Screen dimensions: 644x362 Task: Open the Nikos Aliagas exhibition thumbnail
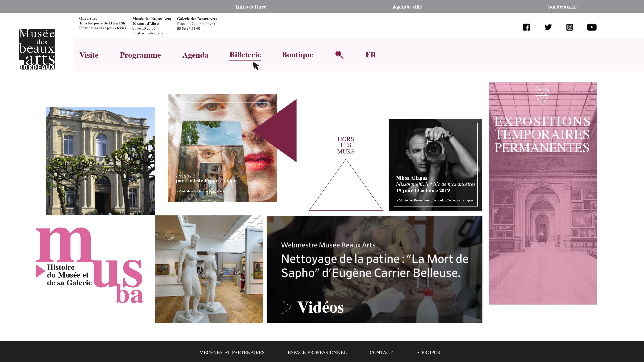(435, 165)
